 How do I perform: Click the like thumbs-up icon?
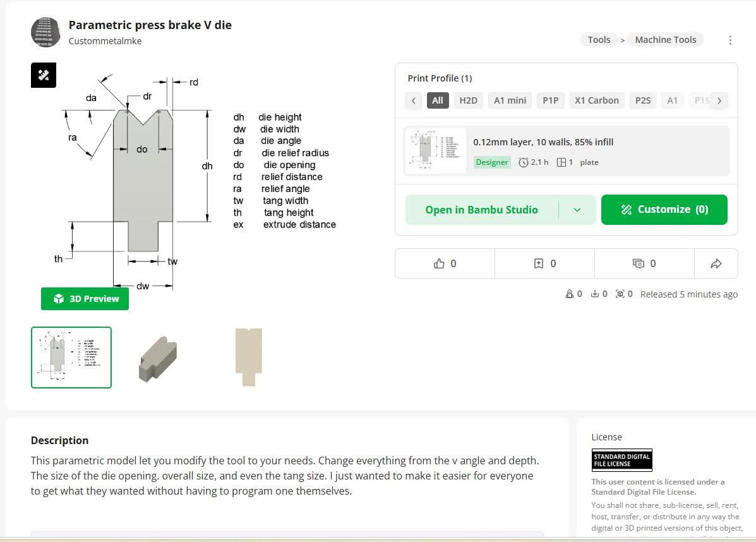coord(440,263)
